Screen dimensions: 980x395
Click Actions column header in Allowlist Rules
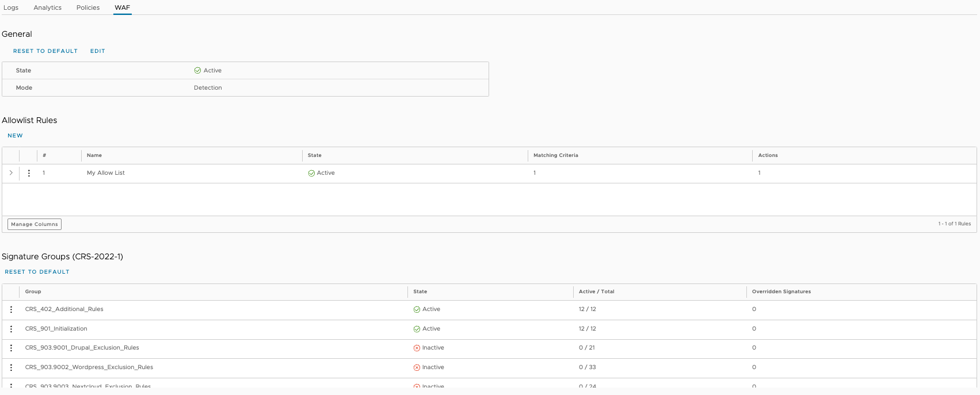[768, 155]
